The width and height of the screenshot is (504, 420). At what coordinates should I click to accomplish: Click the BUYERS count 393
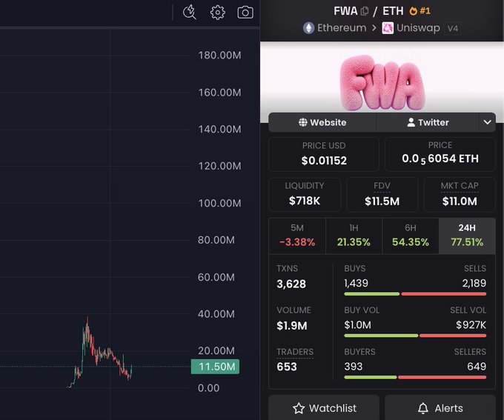click(x=354, y=367)
